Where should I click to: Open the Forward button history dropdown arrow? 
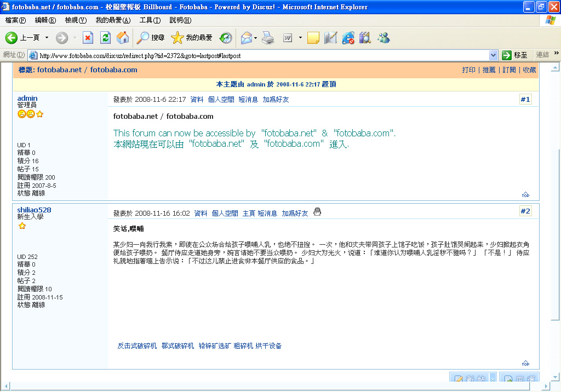(x=75, y=38)
